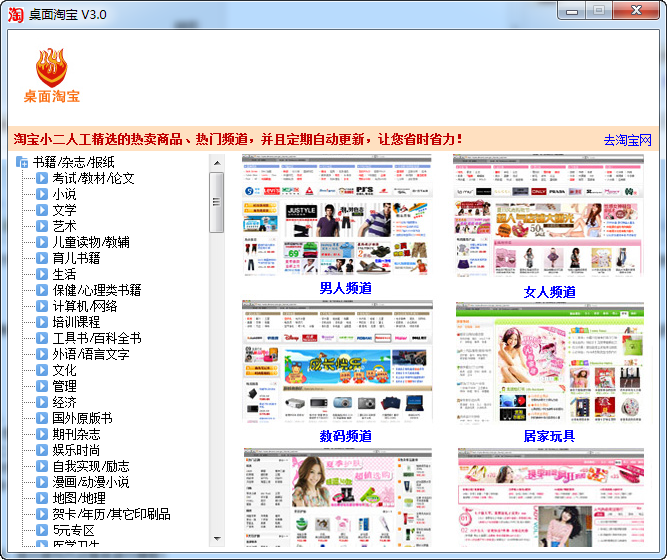The image size is (667, 560).
Task: Select the 考试/教材/论文 tree item
Action: 94,178
